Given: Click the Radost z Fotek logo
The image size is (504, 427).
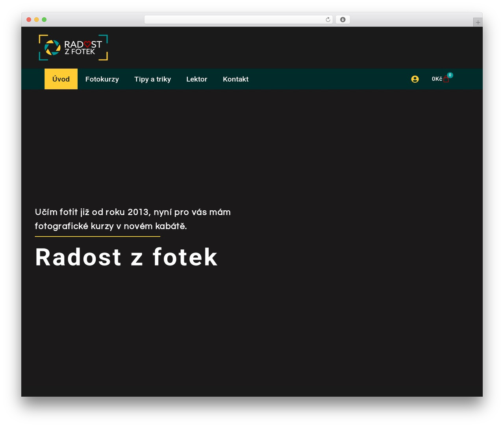Looking at the screenshot, I should click(73, 48).
